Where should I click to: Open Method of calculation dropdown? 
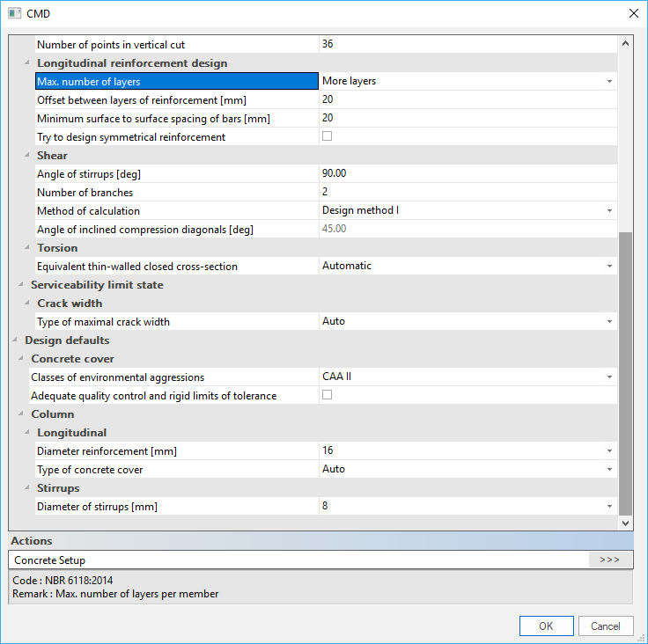click(x=608, y=211)
